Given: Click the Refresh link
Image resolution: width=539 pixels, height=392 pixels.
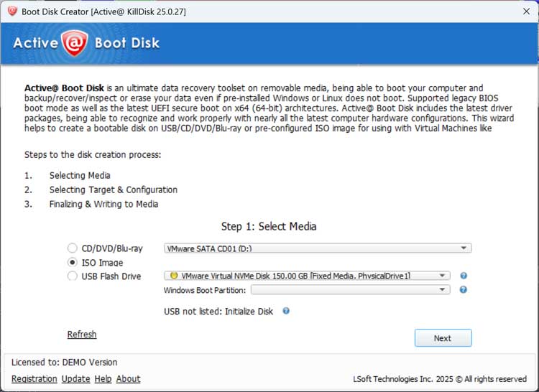Looking at the screenshot, I should 82,335.
